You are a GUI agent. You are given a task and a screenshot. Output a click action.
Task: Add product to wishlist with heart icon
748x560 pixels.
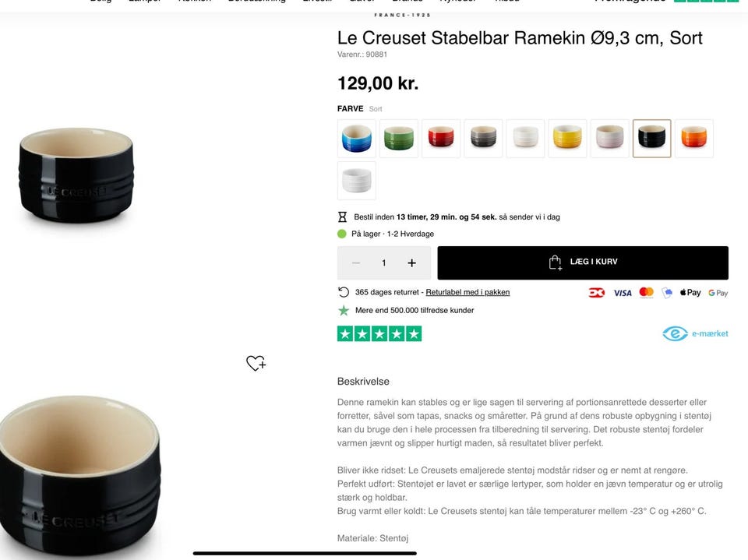pyautogui.click(x=256, y=363)
